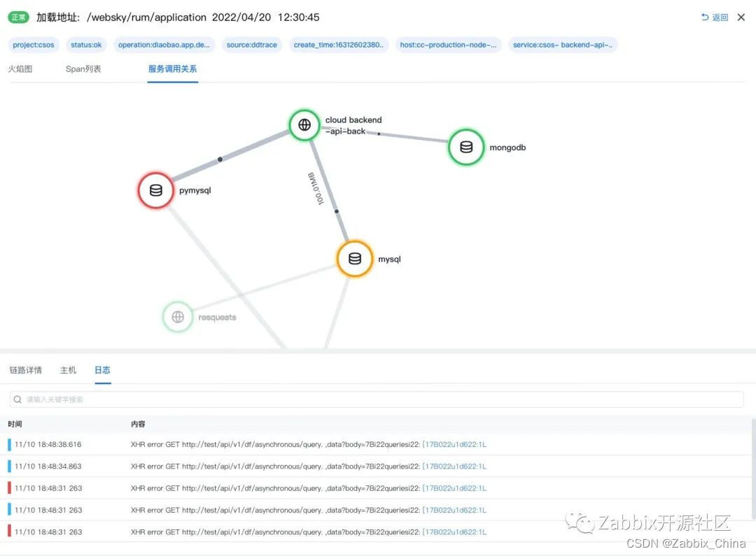Image resolution: width=756 pixels, height=556 pixels.
Task: Click the project:csos tag
Action: [34, 45]
